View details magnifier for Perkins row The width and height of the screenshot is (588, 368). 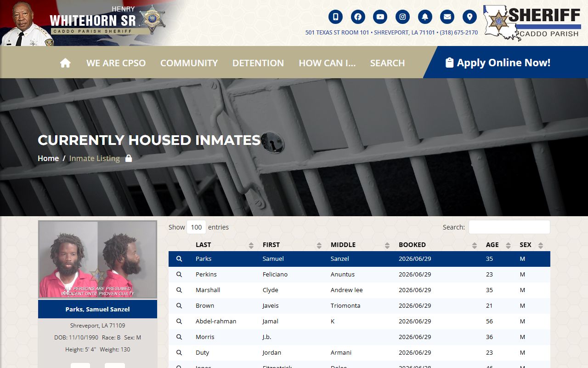[x=179, y=275]
